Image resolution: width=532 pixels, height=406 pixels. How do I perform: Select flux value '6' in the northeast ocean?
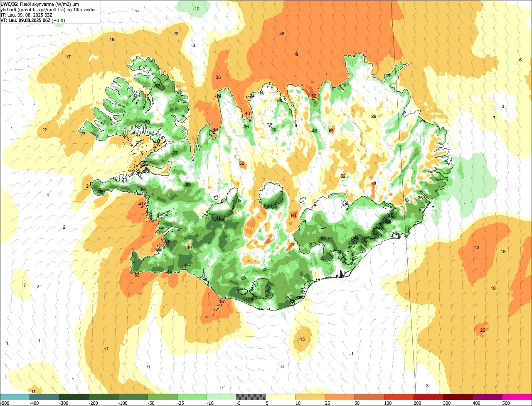520,60
